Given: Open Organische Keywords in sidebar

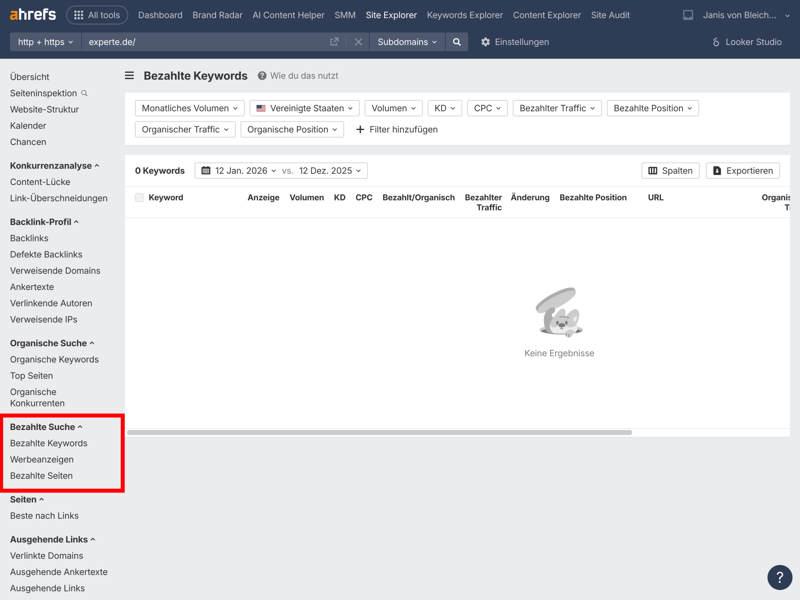Looking at the screenshot, I should point(54,360).
